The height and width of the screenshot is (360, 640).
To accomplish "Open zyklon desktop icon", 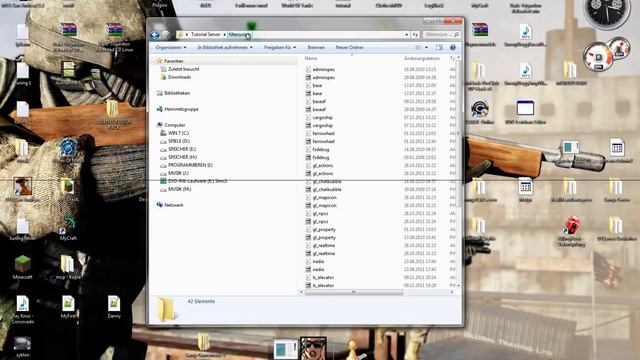I will (22, 346).
